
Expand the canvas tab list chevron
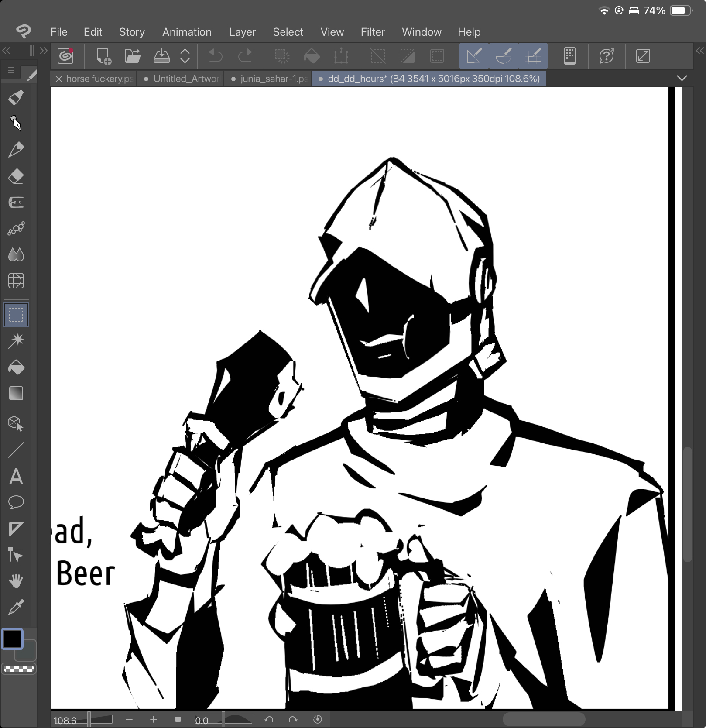682,79
